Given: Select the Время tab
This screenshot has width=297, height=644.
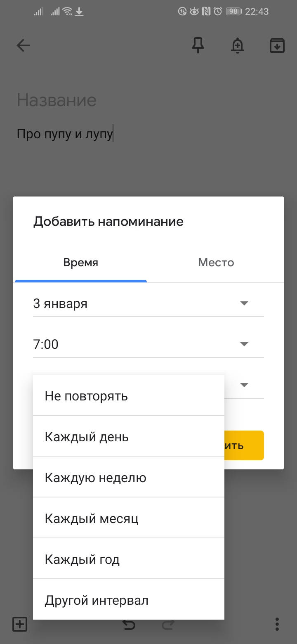Looking at the screenshot, I should pyautogui.click(x=81, y=263).
